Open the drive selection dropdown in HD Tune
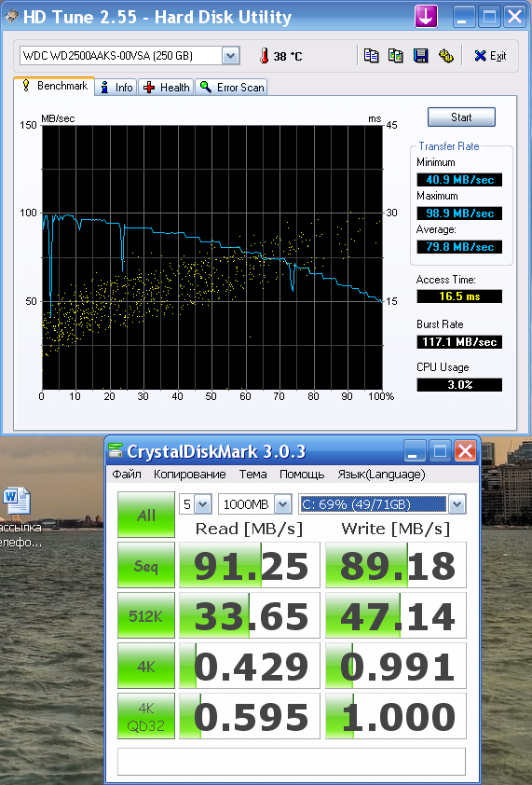532x785 pixels. click(x=231, y=56)
